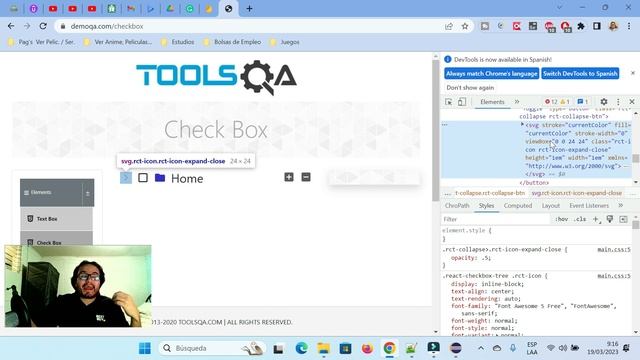The image size is (640, 360).
Task: Open File Explorer from the taskbar
Action: click(324, 348)
